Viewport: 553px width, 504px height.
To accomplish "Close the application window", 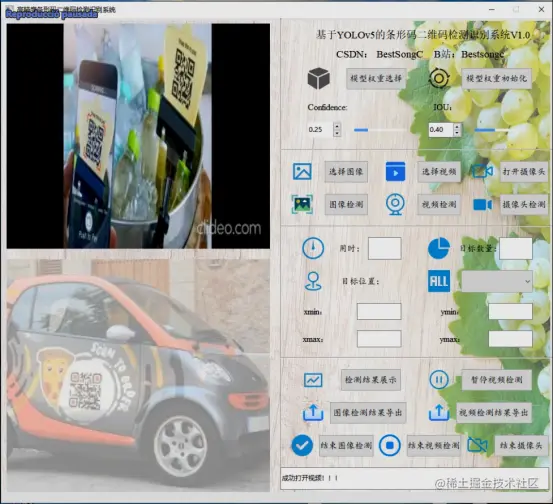I will tap(542, 10).
